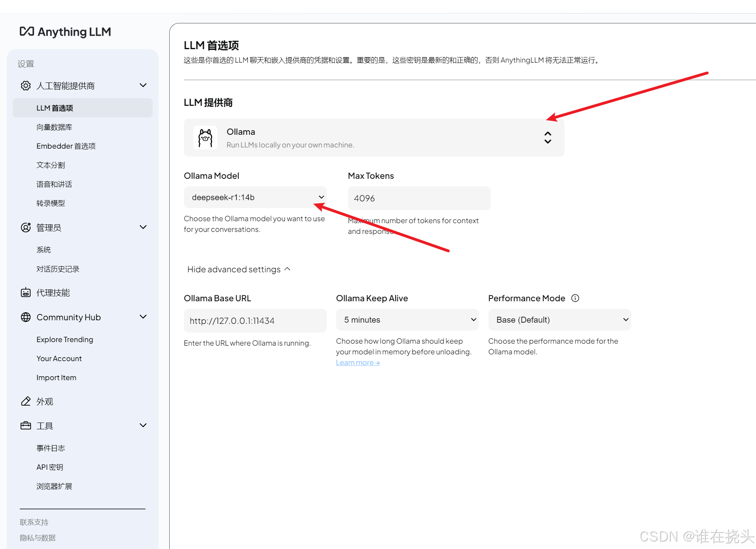Open 转录模型 settings
The height and width of the screenshot is (549, 756).
[51, 203]
